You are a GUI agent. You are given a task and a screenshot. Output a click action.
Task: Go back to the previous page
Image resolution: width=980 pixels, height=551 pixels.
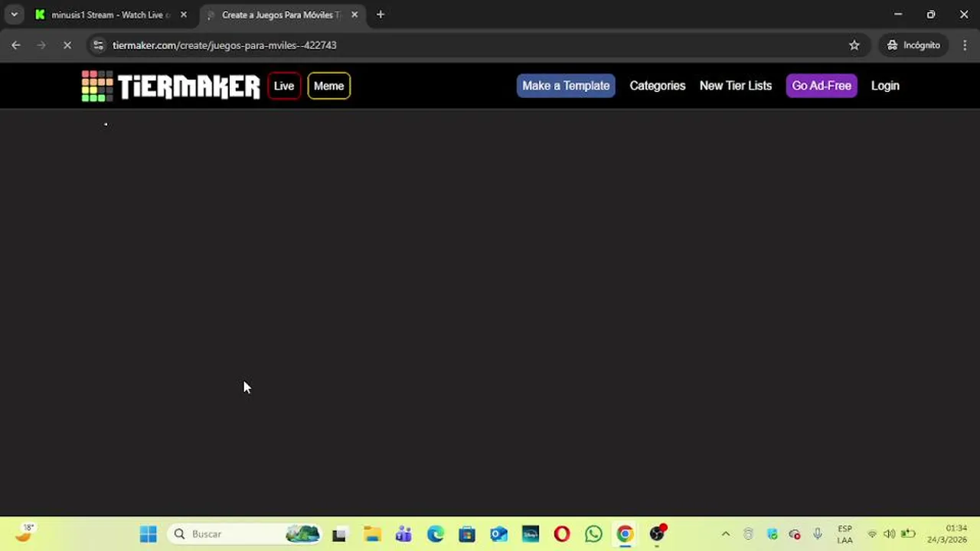tap(16, 45)
